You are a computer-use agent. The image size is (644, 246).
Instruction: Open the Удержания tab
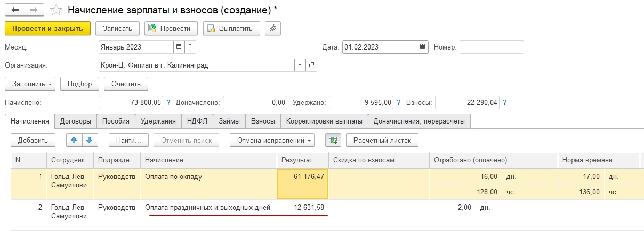pyautogui.click(x=158, y=121)
